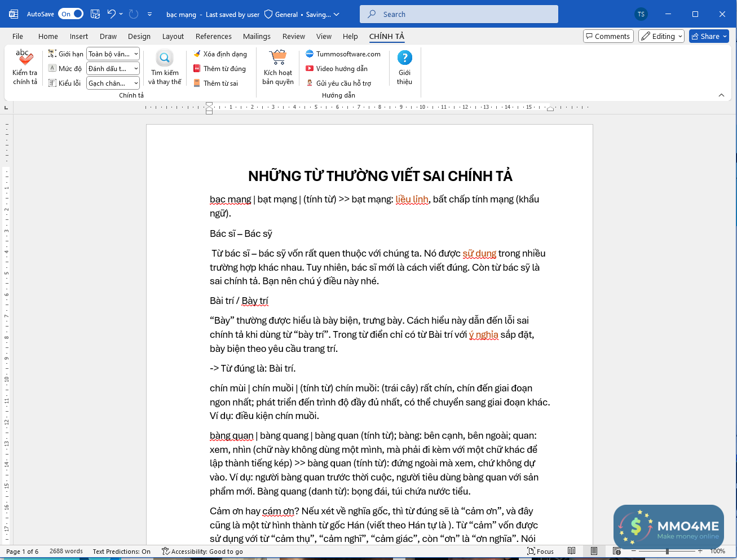737x560 pixels.
Task: Open Kích hoạt bản quyền cart
Action: pyautogui.click(x=278, y=67)
